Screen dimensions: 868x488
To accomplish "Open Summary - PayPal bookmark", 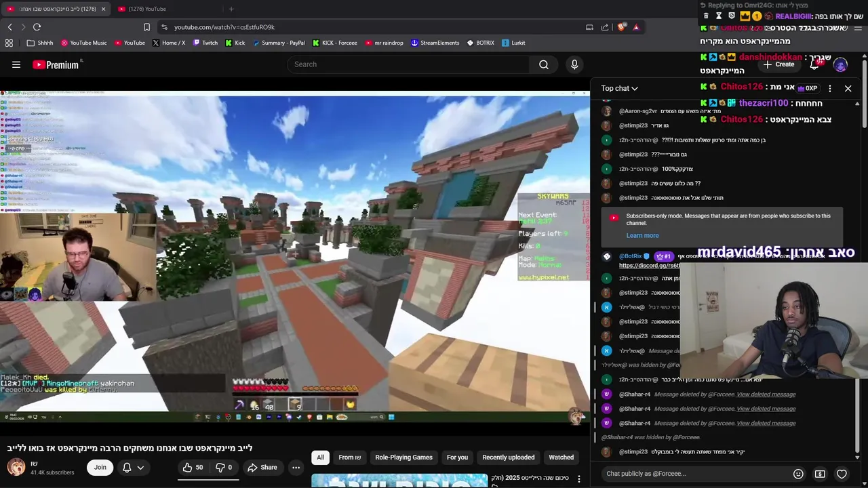I will tap(279, 43).
